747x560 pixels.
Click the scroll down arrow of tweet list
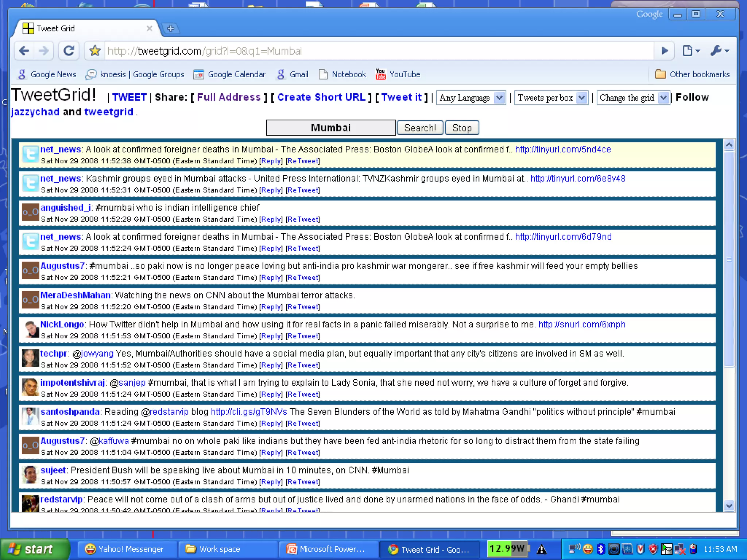click(729, 506)
